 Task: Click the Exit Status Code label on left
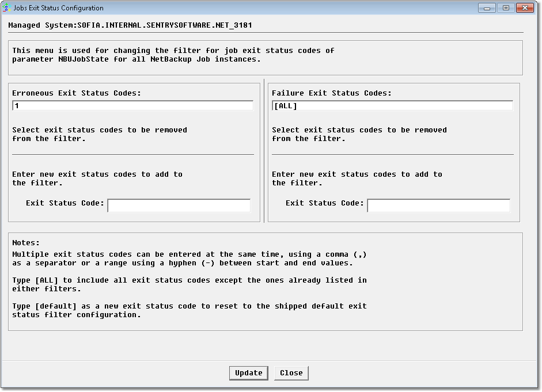point(66,203)
